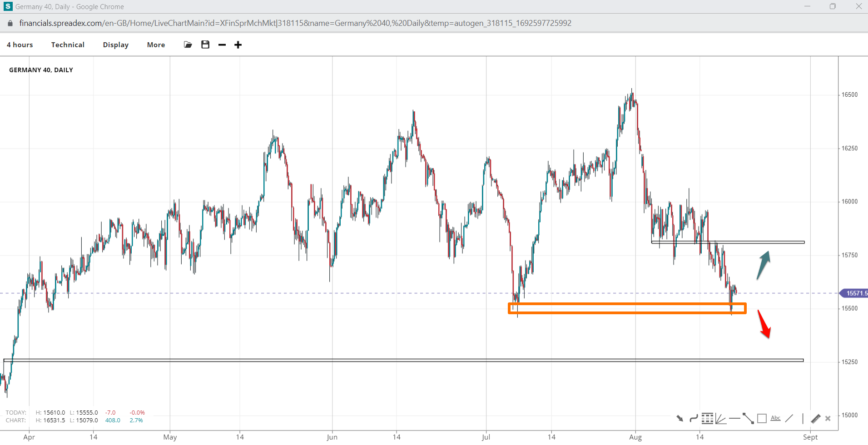Select the arrow drawing tool
This screenshot has height=445, width=868.
pyautogui.click(x=680, y=418)
